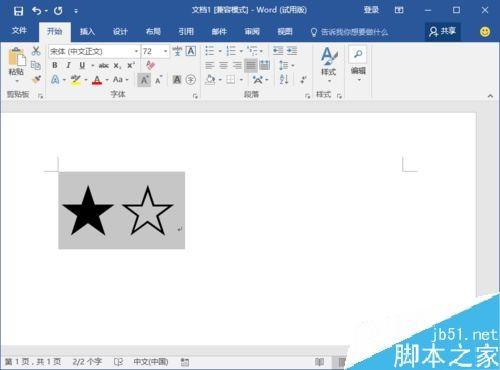Open the line spacing dropdown
The width and height of the screenshot is (500, 370).
point(286,65)
